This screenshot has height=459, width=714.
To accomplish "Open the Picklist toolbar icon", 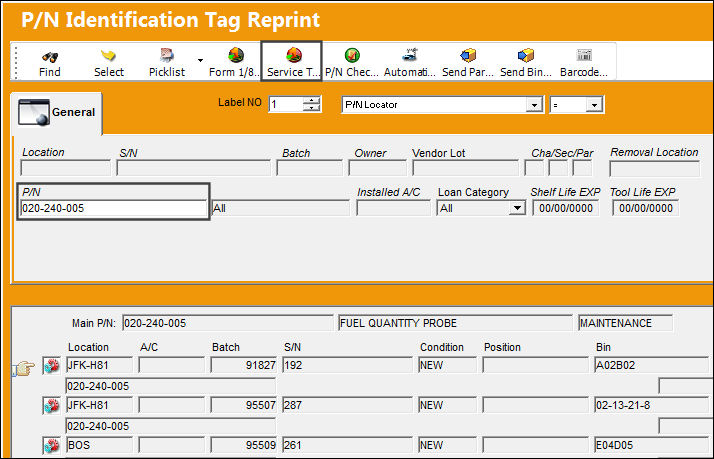I will coord(167,56).
